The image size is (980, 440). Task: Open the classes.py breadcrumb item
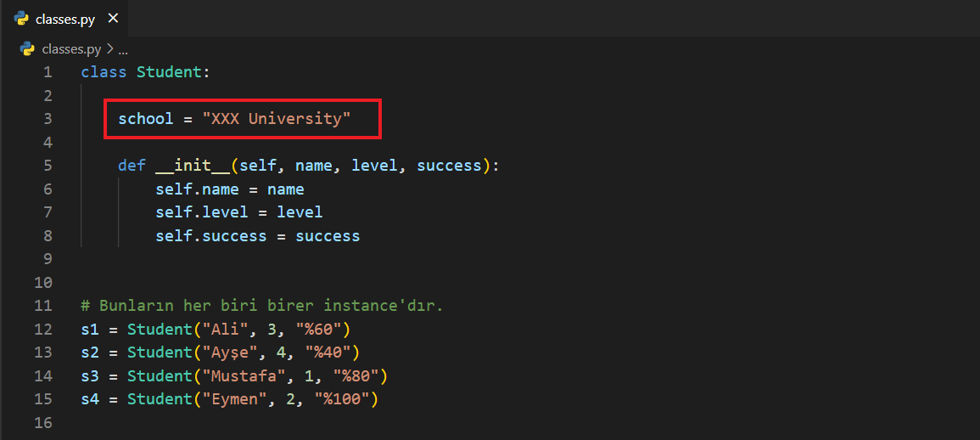click(70, 49)
